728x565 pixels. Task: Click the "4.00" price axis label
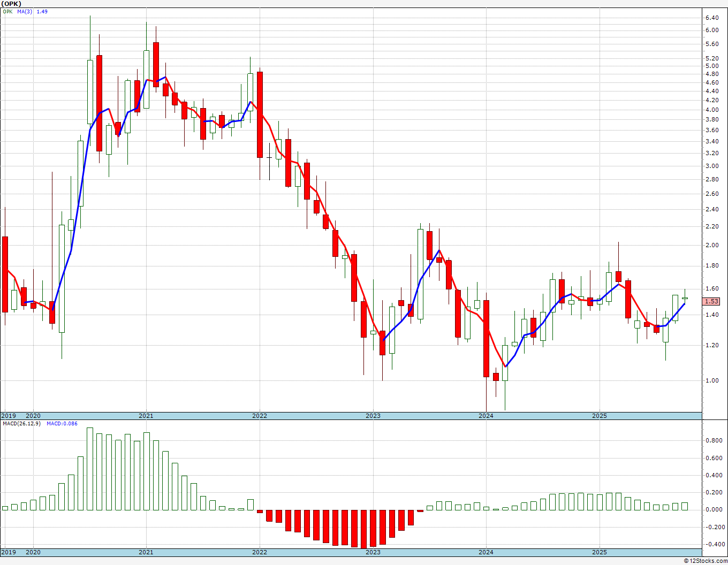click(712, 110)
